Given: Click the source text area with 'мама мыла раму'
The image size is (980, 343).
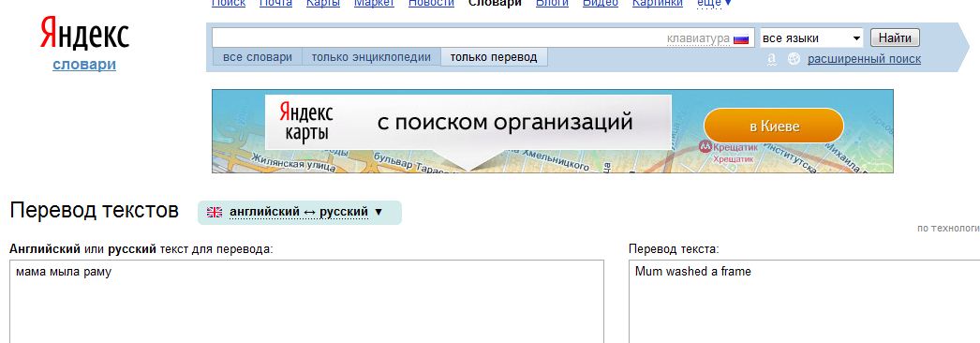Looking at the screenshot, I should pyautogui.click(x=307, y=301).
